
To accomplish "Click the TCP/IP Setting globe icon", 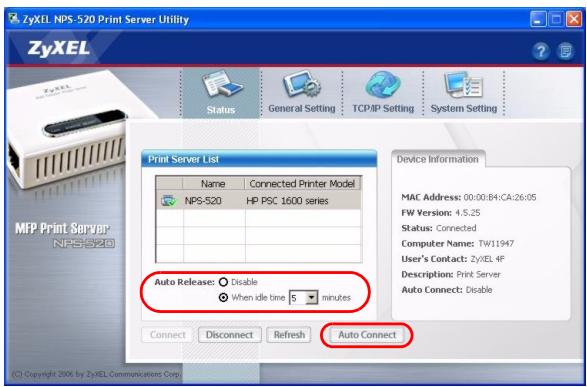I will click(x=383, y=85).
